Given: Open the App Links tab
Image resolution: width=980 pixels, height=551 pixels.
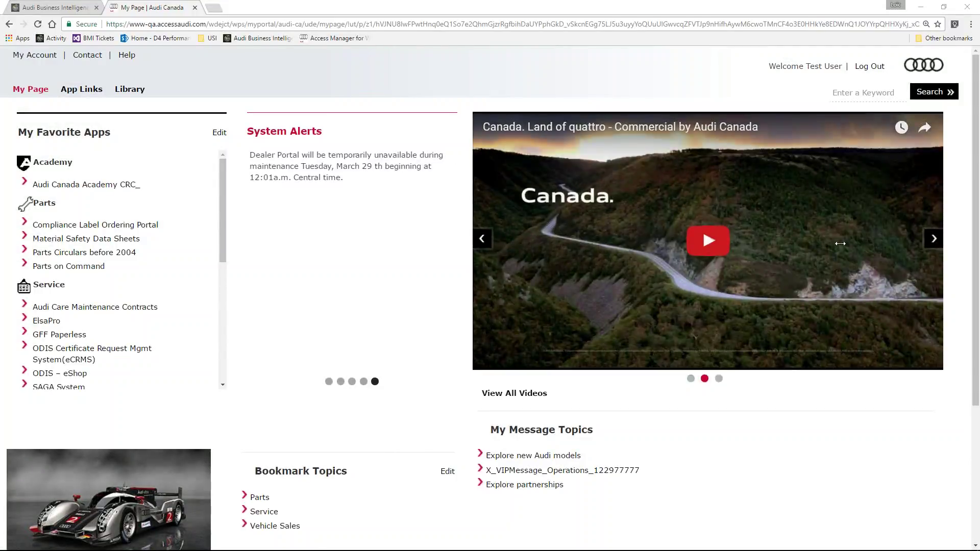Looking at the screenshot, I should point(82,89).
